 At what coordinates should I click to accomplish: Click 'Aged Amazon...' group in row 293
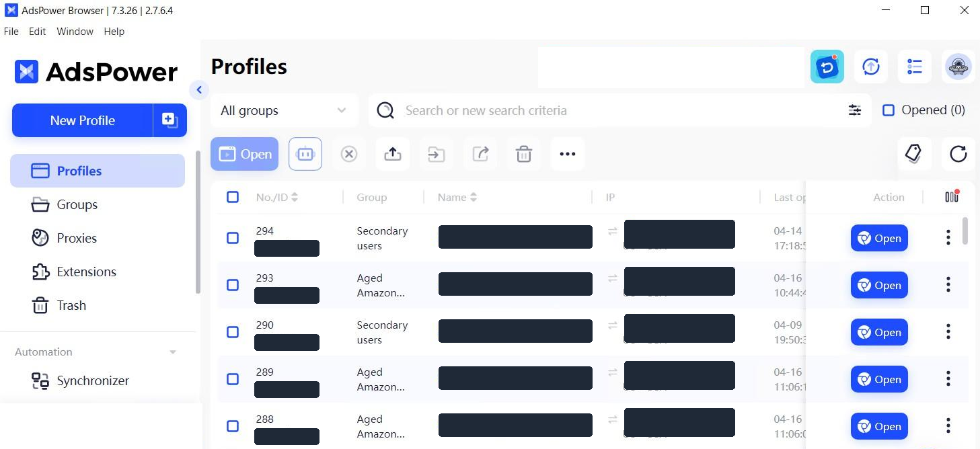coord(381,285)
